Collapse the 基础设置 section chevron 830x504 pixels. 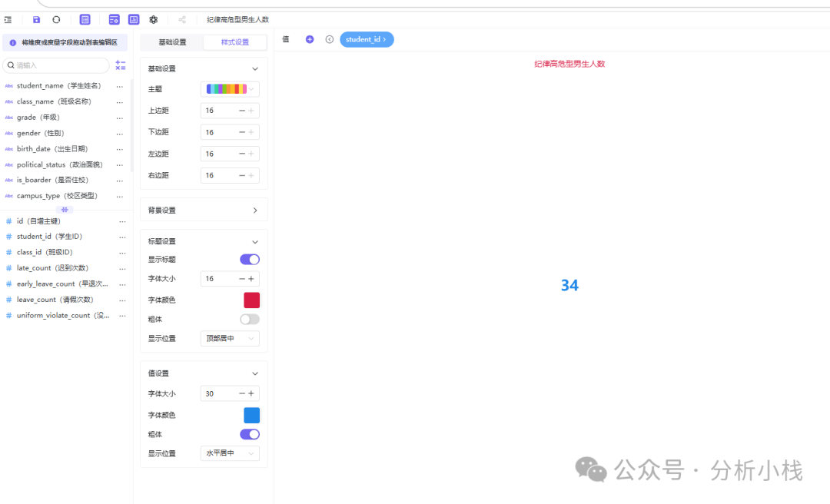click(x=255, y=69)
